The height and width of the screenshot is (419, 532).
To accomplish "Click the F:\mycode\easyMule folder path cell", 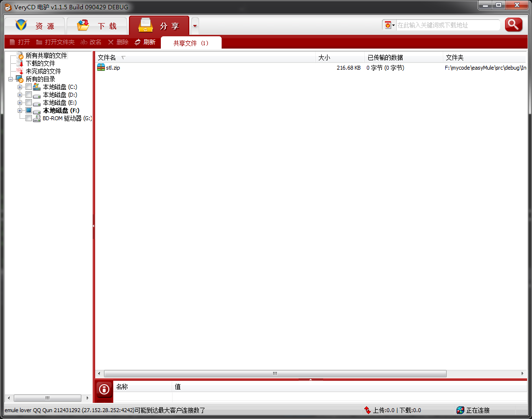I will pos(485,68).
